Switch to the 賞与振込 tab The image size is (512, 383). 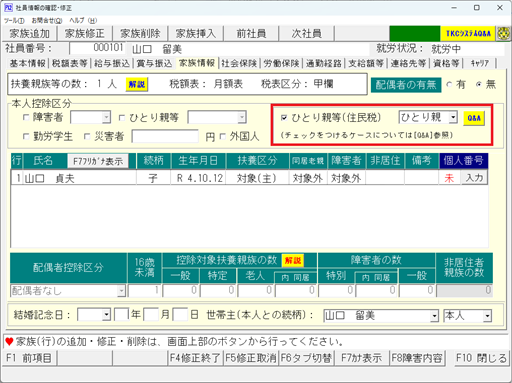pyautogui.click(x=154, y=63)
